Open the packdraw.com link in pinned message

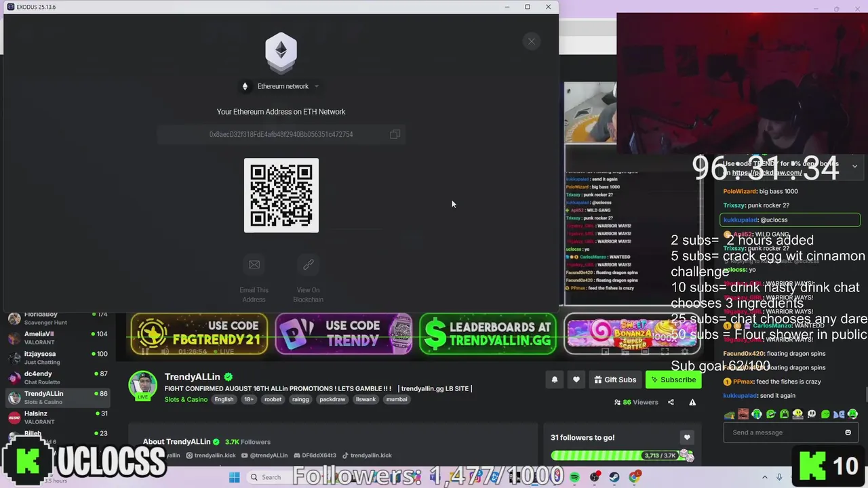767,173
